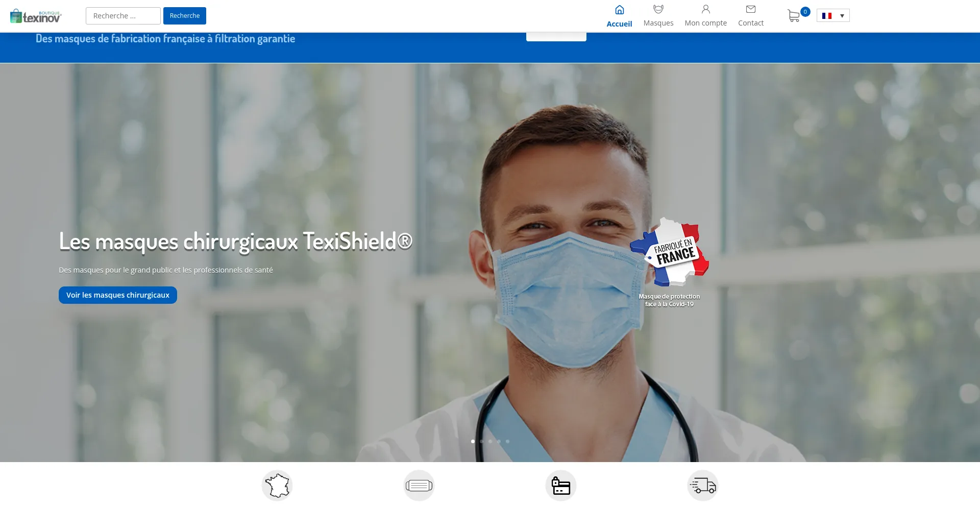Open the Masques menu item

(x=658, y=23)
